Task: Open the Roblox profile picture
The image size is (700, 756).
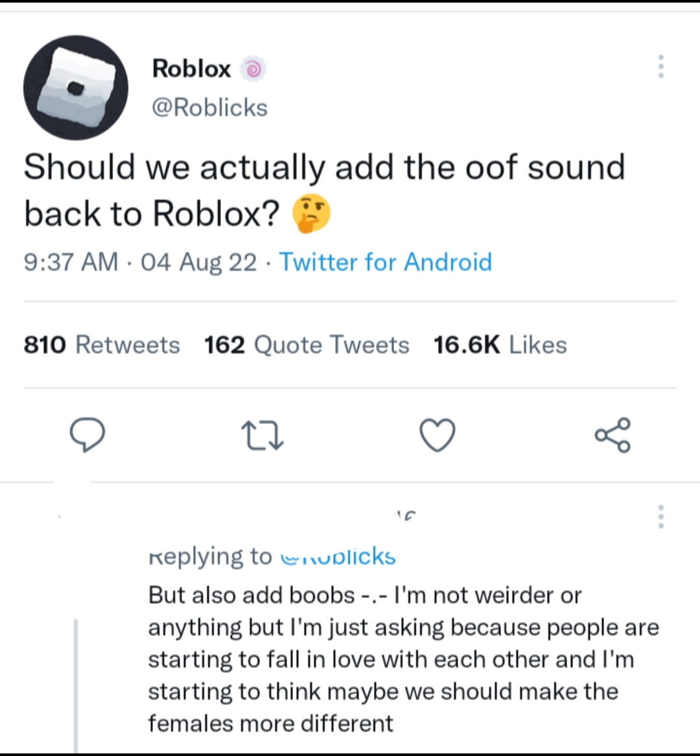Action: coord(76,88)
